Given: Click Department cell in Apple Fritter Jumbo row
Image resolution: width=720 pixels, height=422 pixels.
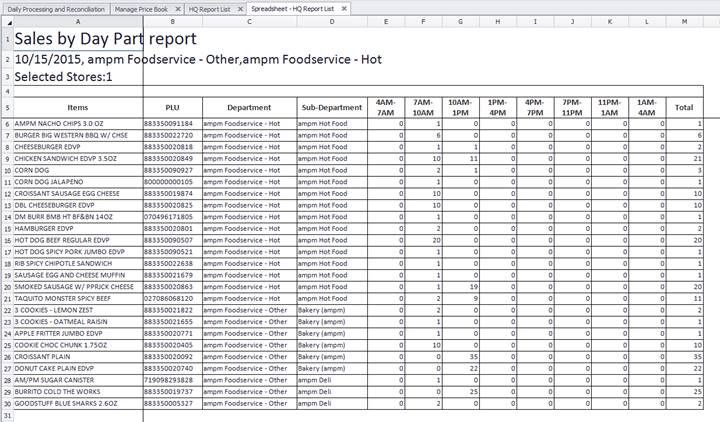Looking at the screenshot, I should pos(249,333).
